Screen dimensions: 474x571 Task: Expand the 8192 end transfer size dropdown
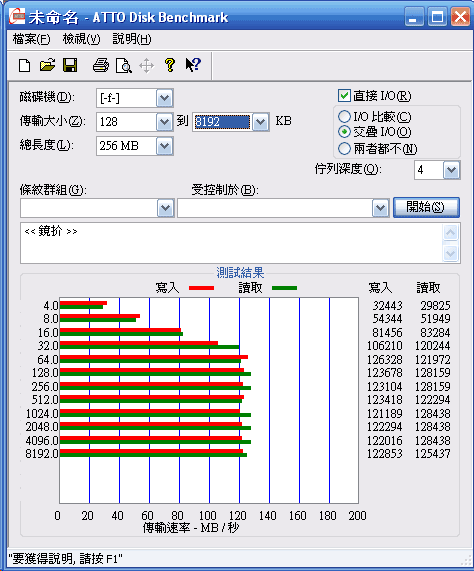pyautogui.click(x=261, y=122)
